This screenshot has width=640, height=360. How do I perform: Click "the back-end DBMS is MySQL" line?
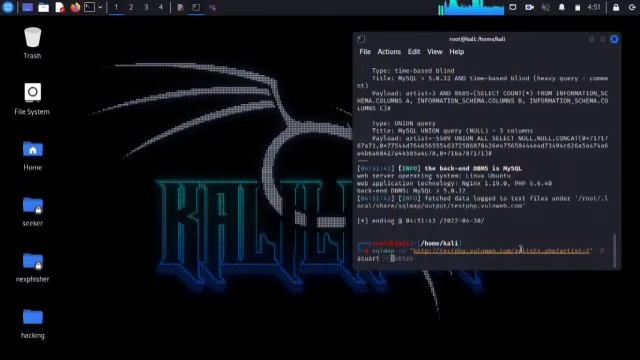click(x=473, y=168)
